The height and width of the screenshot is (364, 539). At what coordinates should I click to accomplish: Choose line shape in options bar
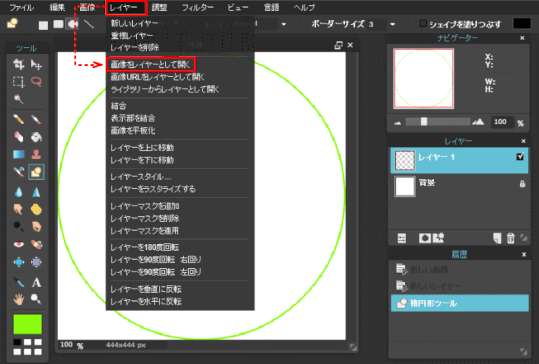[89, 24]
